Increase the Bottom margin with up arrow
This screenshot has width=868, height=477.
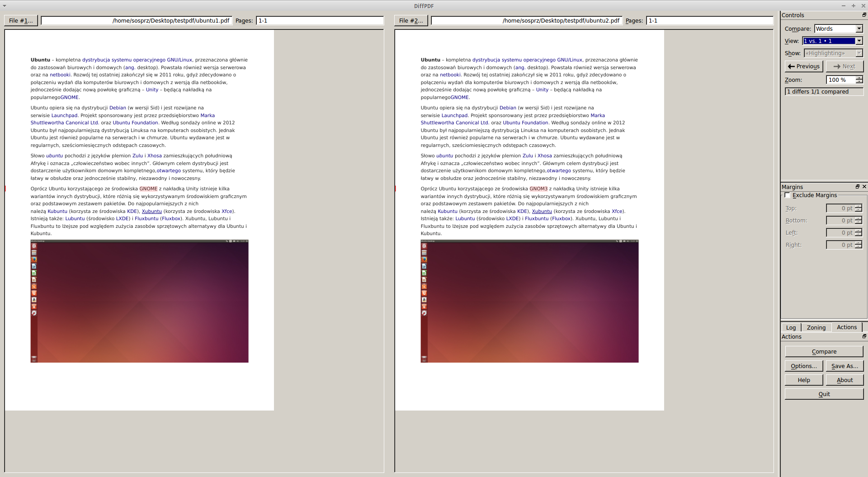[x=859, y=218]
